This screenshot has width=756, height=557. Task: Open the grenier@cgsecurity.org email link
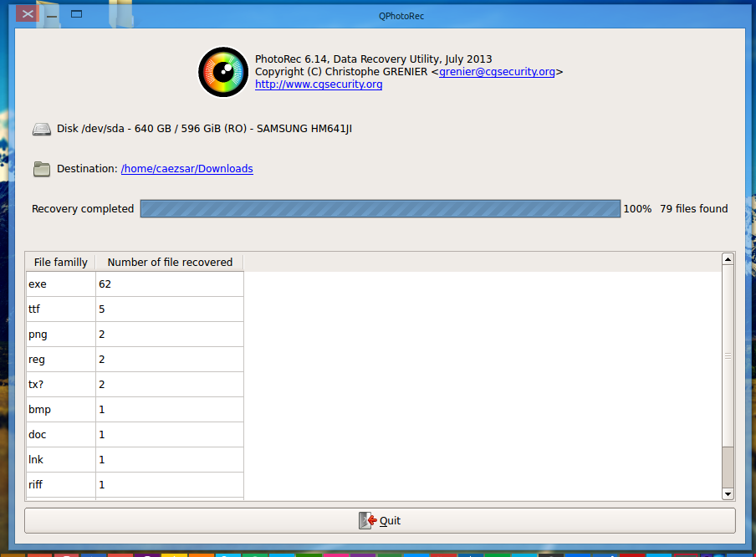(x=497, y=72)
